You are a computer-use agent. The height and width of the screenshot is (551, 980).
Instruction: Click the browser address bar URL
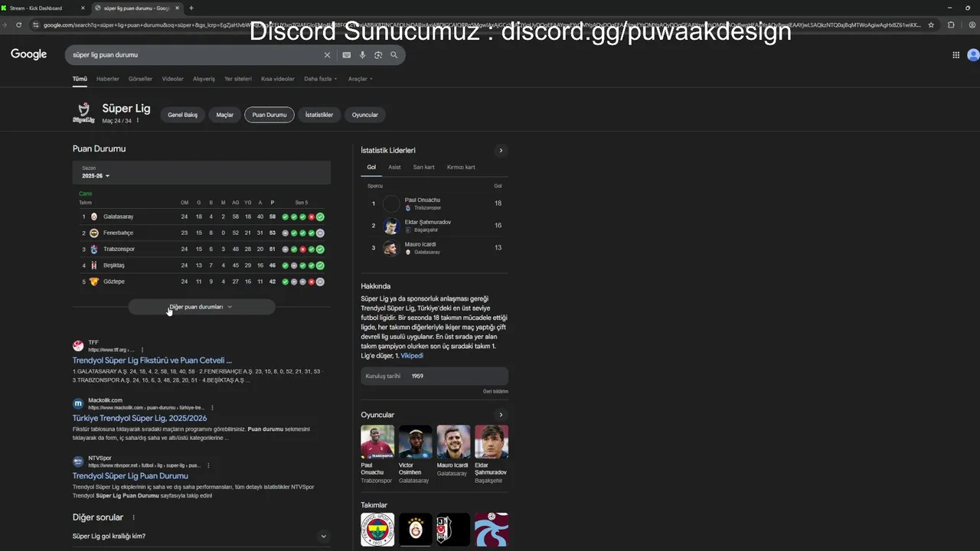click(482, 24)
